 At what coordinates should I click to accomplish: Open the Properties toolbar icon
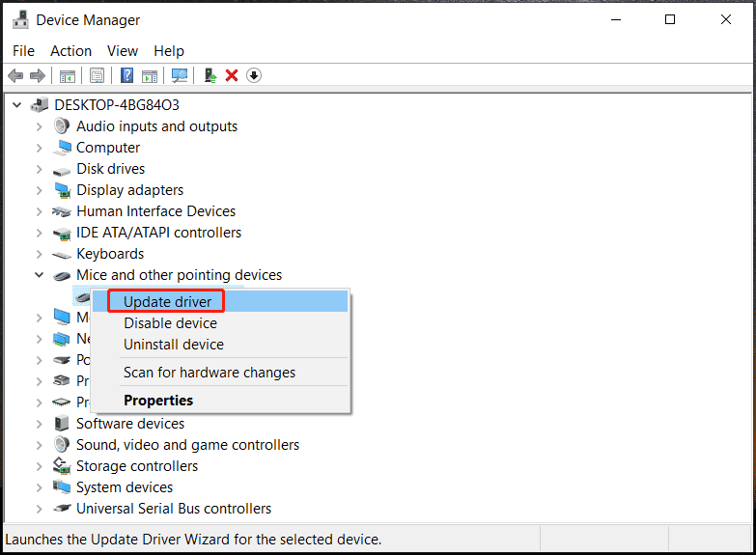pos(97,75)
